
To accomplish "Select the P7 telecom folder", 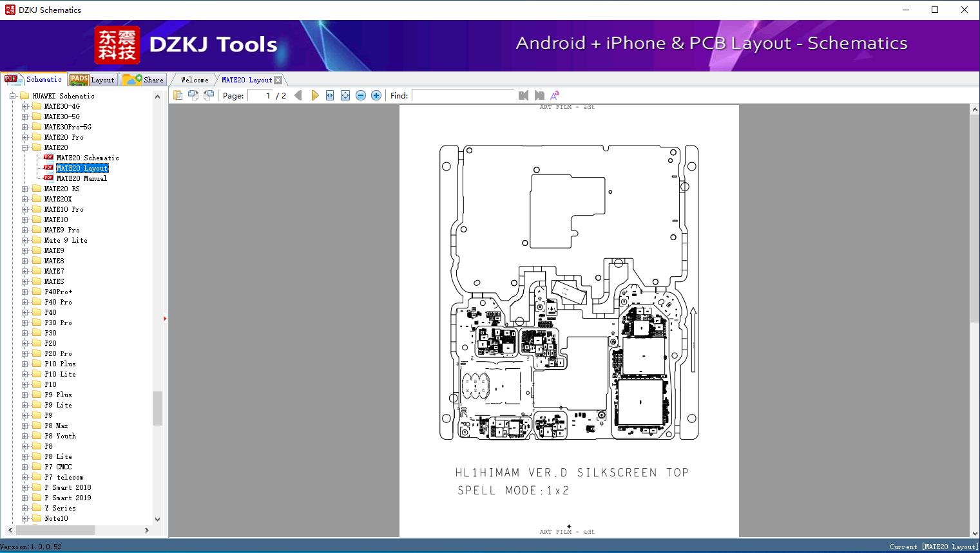I will tap(64, 477).
